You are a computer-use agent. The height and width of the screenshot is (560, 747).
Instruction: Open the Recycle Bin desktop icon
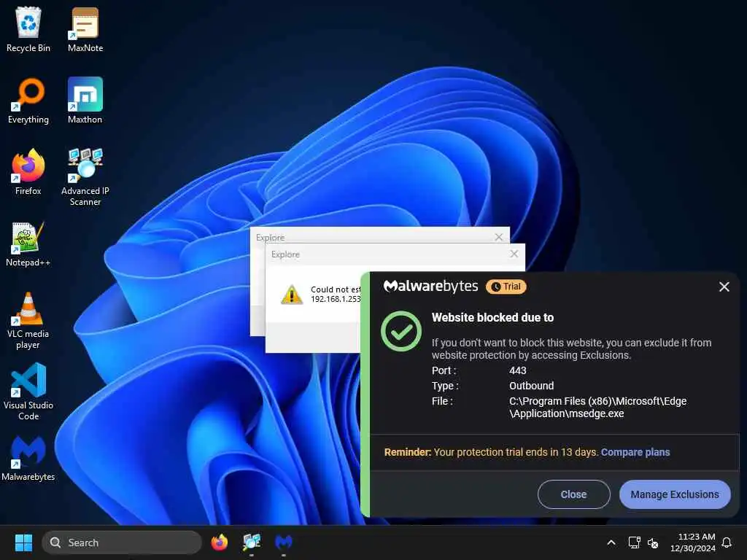[28, 28]
